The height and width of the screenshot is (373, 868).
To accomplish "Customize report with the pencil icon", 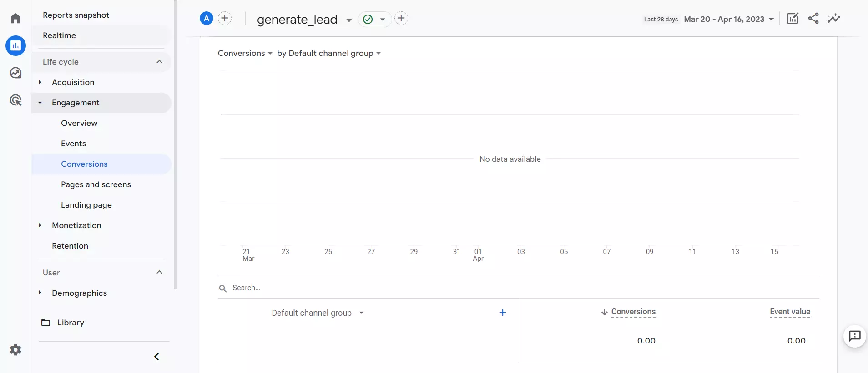I will (x=792, y=18).
